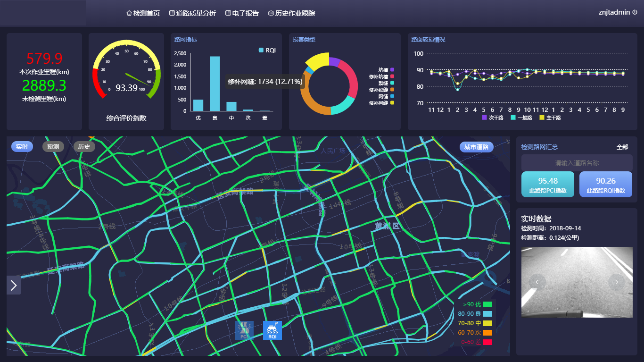Toggle 次干路 series in line chart

point(484,118)
